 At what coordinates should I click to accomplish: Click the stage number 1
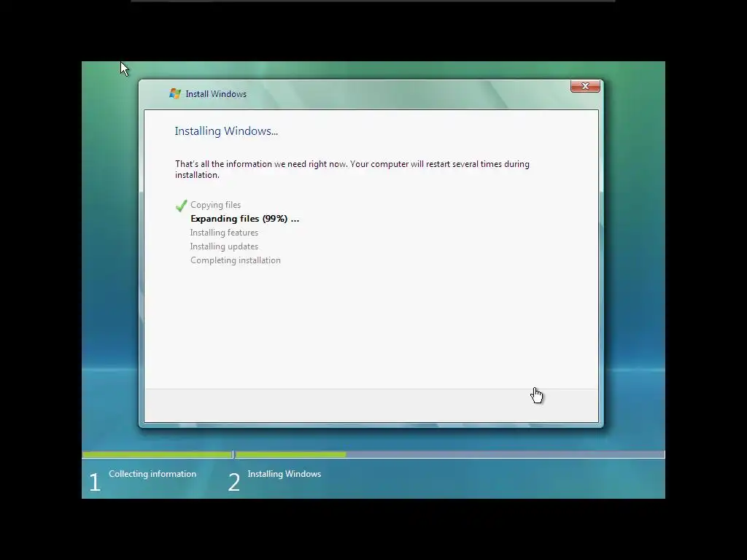click(95, 482)
